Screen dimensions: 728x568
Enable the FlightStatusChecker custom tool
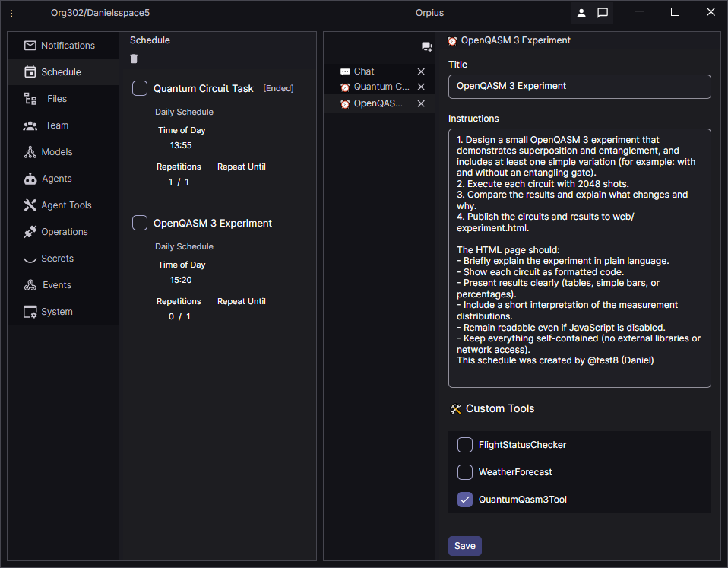point(465,445)
